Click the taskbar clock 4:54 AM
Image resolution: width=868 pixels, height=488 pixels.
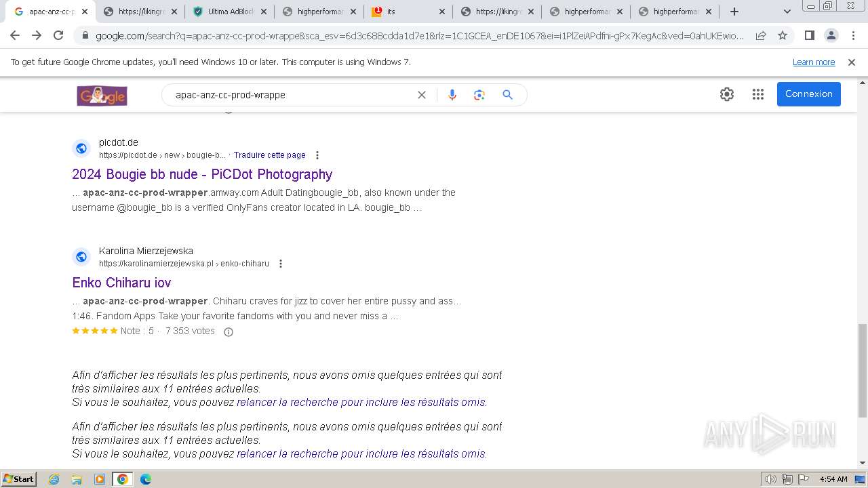[x=833, y=479]
